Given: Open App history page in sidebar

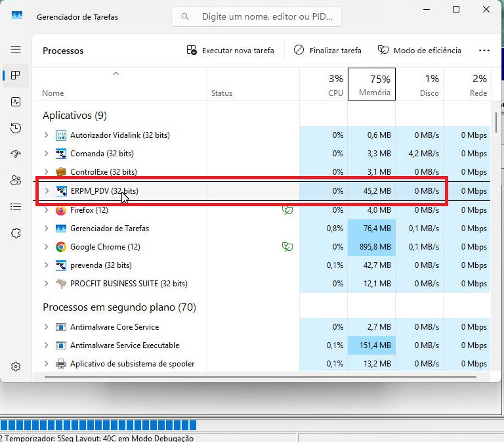Looking at the screenshot, I should click(x=16, y=128).
